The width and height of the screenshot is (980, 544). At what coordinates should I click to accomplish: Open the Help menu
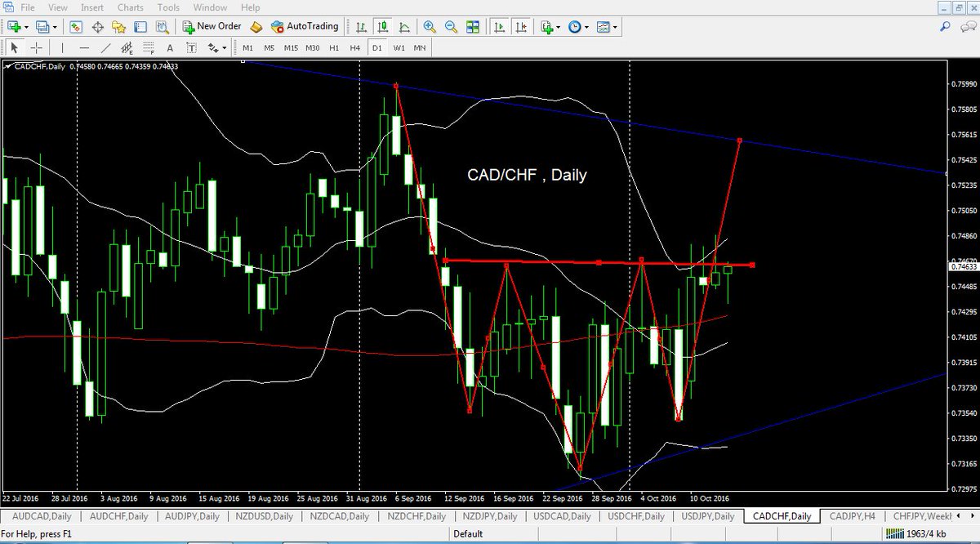tap(250, 7)
